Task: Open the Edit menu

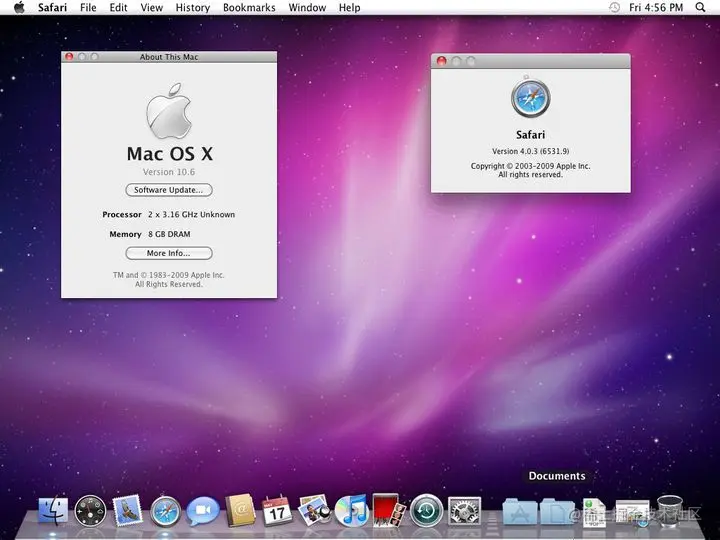Action: click(x=118, y=8)
